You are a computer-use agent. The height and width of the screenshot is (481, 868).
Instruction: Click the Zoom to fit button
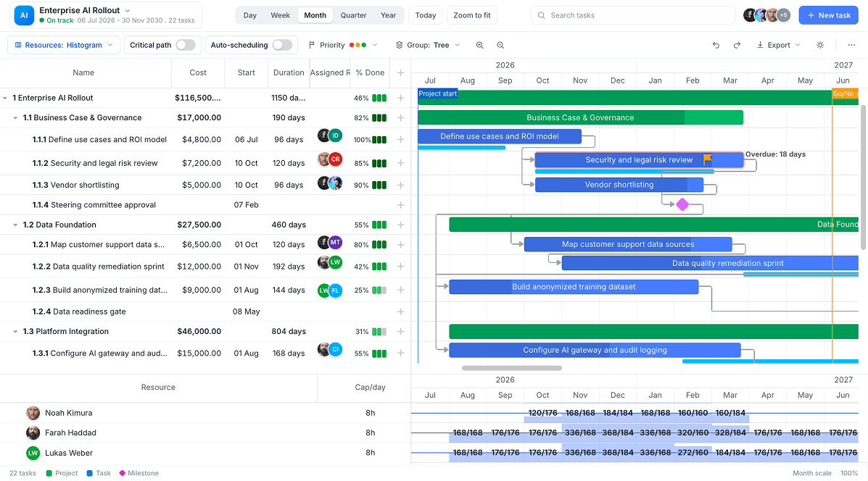pos(471,15)
